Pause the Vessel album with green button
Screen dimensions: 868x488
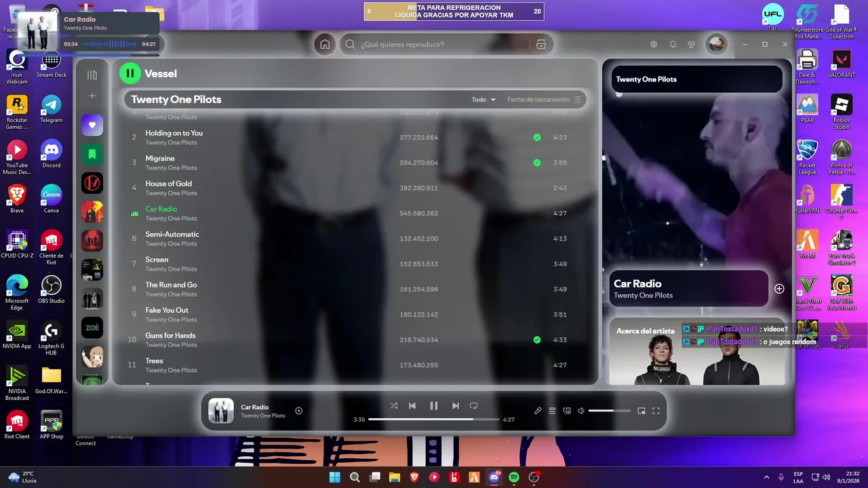click(x=130, y=73)
